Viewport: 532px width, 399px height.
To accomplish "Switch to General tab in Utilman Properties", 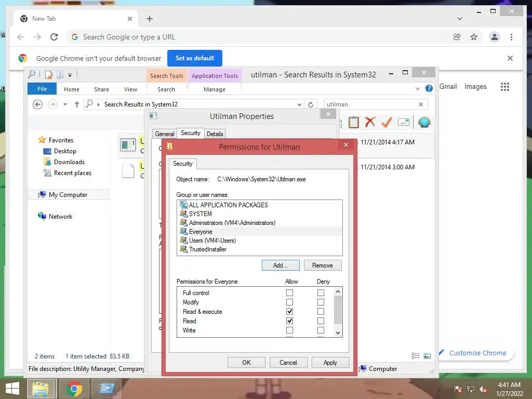I will coord(165,134).
